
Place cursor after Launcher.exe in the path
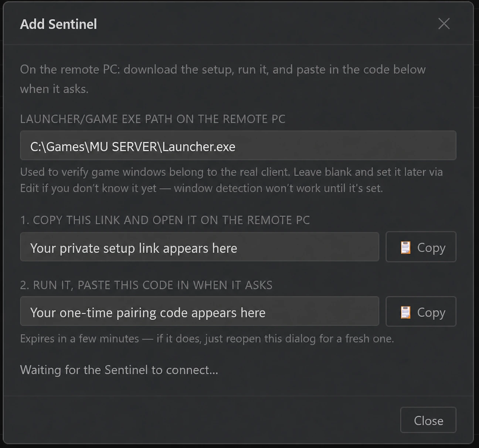pos(236,147)
